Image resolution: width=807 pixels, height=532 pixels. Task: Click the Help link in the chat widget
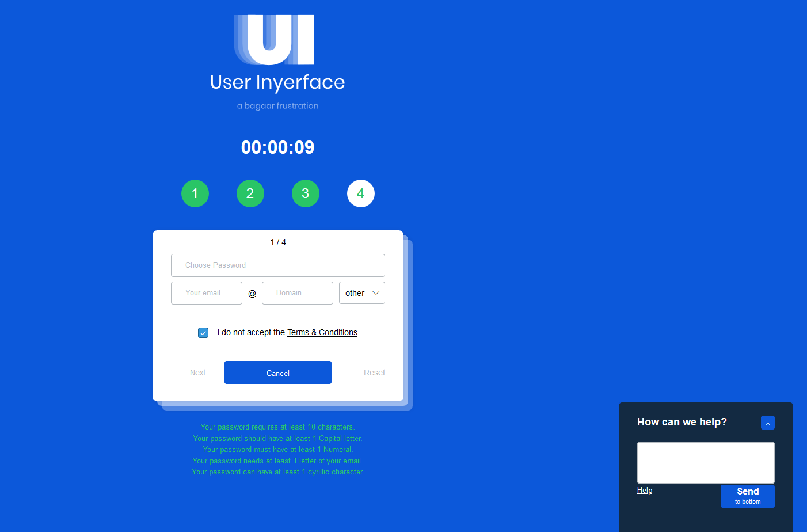coord(644,490)
